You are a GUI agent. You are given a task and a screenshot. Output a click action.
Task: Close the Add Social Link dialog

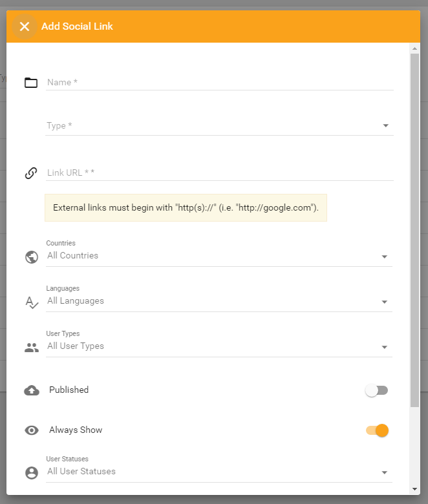coord(25,26)
